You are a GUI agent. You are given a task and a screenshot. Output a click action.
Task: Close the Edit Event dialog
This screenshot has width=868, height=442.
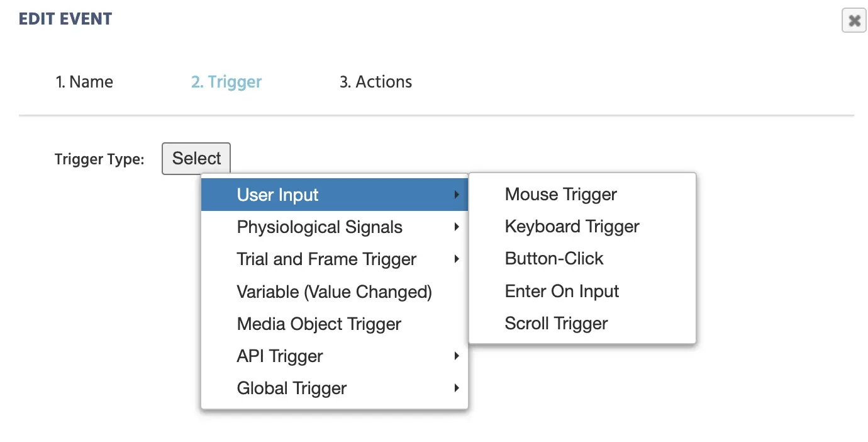pyautogui.click(x=854, y=21)
